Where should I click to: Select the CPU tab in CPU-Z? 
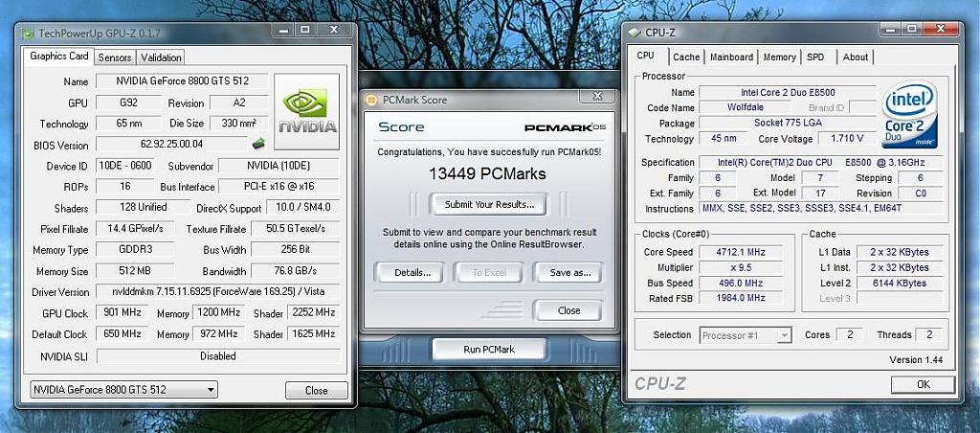tap(646, 56)
